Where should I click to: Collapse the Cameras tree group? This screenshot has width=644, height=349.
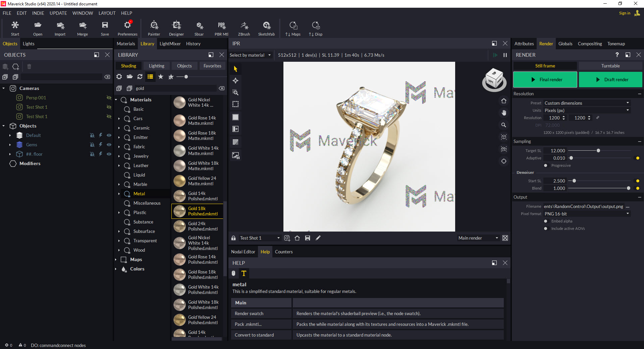coord(4,88)
